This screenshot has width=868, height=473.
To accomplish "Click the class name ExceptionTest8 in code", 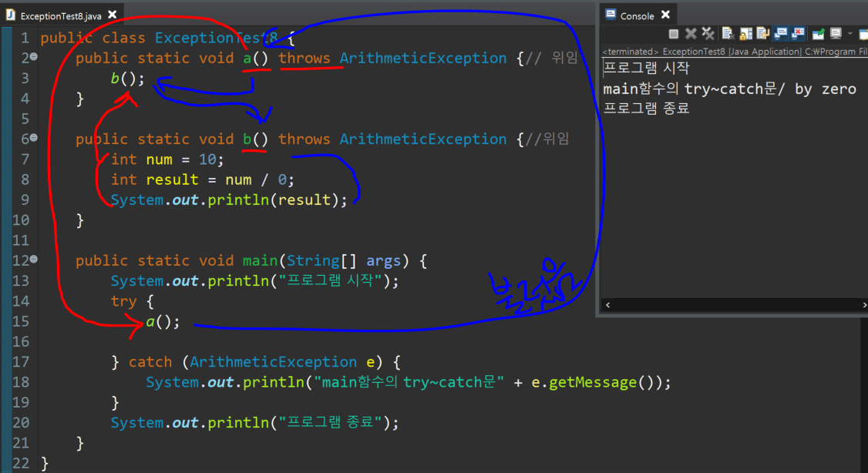I will click(x=217, y=39).
